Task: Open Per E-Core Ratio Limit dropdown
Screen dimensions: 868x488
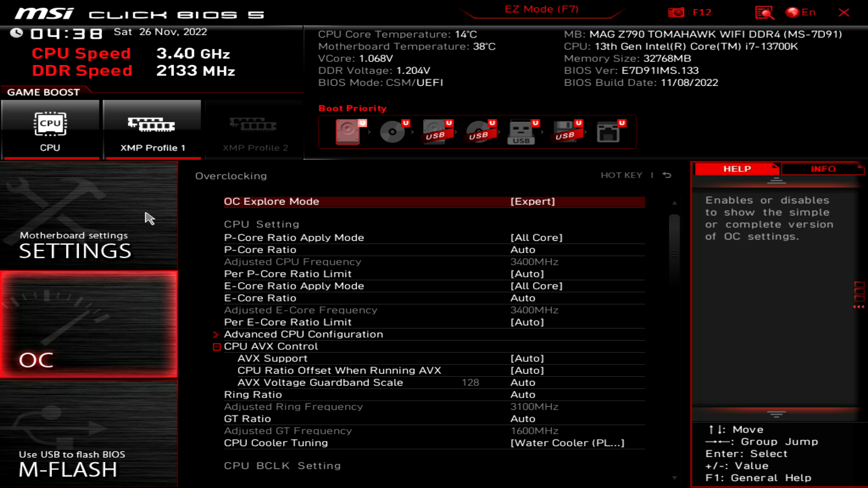Action: pyautogui.click(x=434, y=322)
